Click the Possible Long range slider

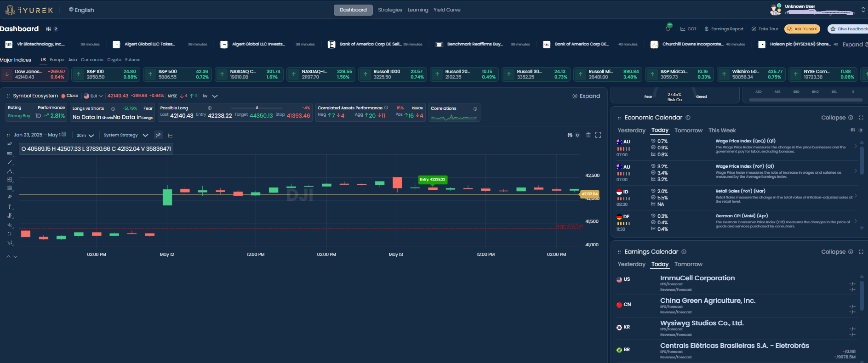point(257,108)
